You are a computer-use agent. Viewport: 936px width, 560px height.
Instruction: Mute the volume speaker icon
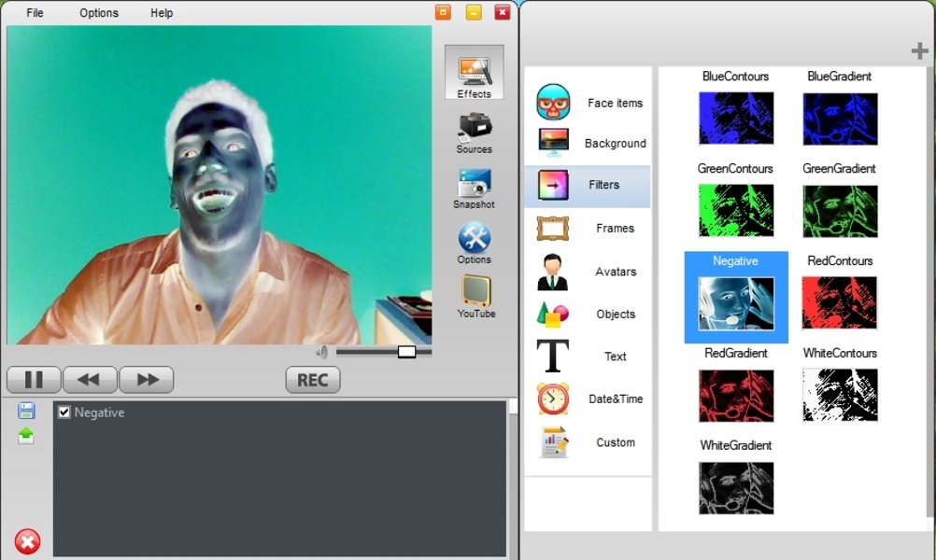coord(322,352)
